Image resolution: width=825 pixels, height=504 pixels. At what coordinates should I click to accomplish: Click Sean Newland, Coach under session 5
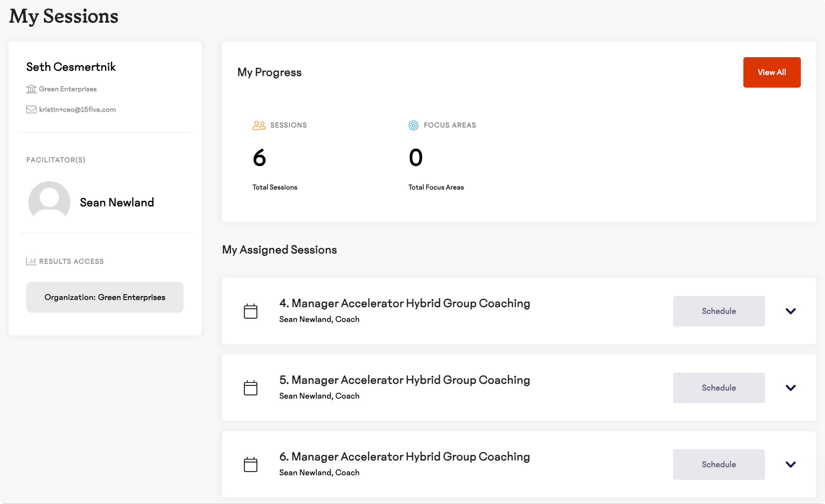coord(319,396)
